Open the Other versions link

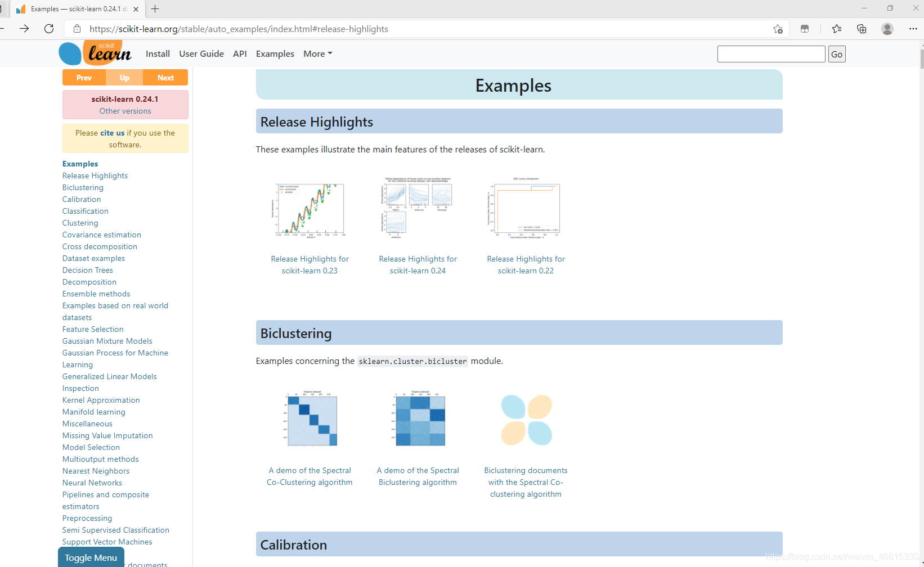click(x=125, y=111)
